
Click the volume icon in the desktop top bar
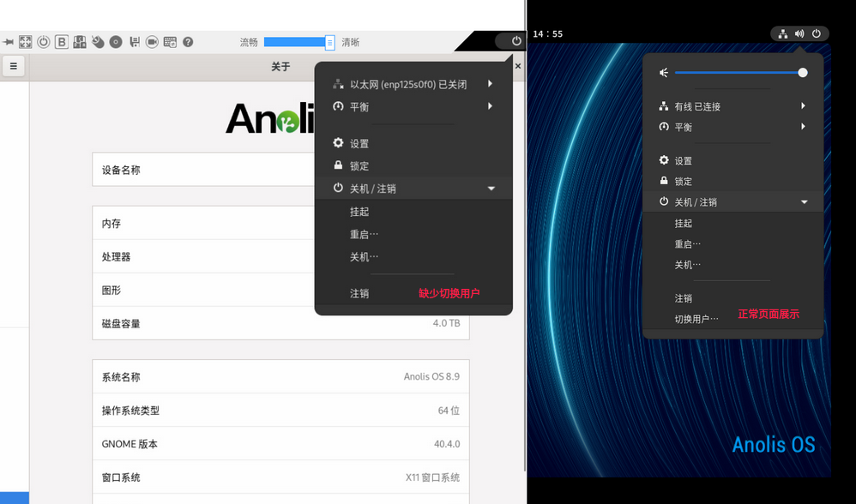click(x=799, y=33)
